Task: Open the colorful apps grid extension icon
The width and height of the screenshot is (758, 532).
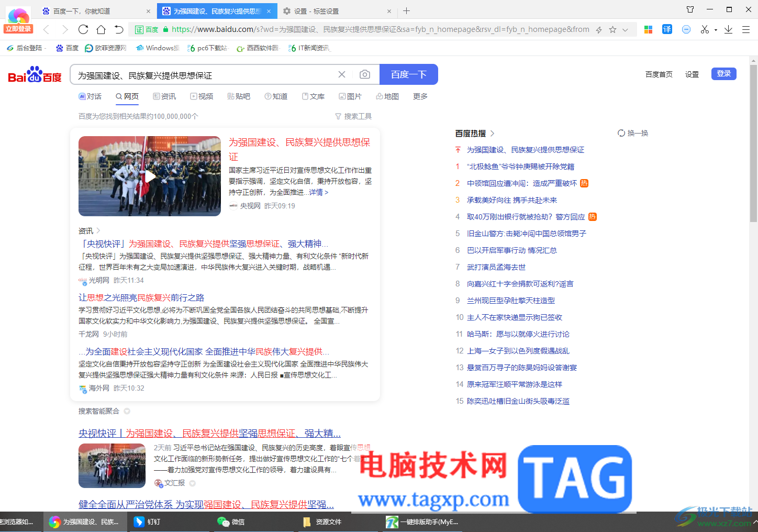Action: coord(648,29)
